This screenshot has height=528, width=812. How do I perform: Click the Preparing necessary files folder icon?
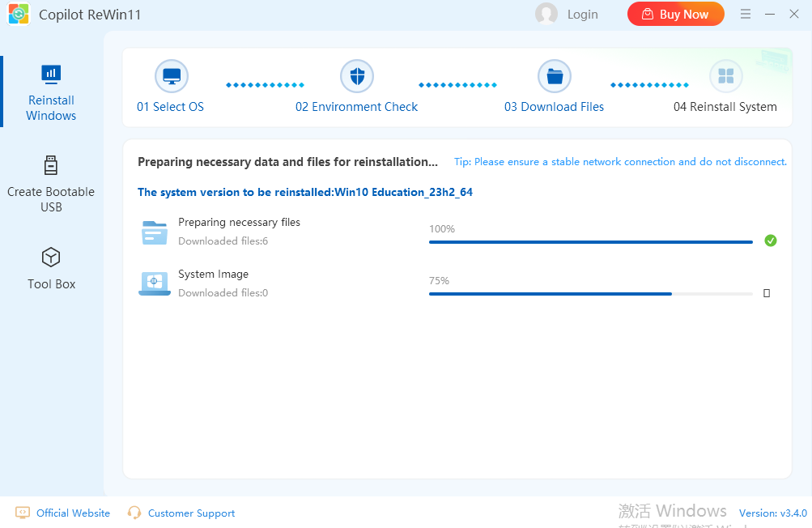[x=154, y=232]
